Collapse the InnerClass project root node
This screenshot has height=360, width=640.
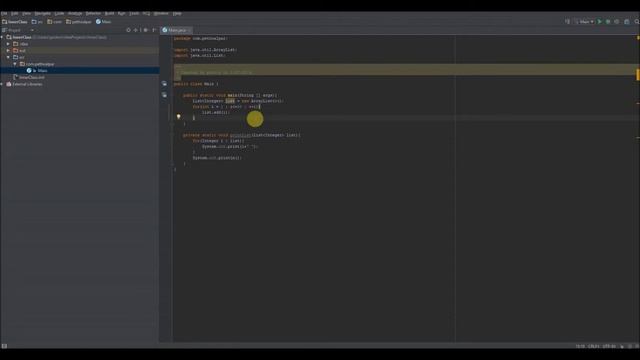point(2,37)
